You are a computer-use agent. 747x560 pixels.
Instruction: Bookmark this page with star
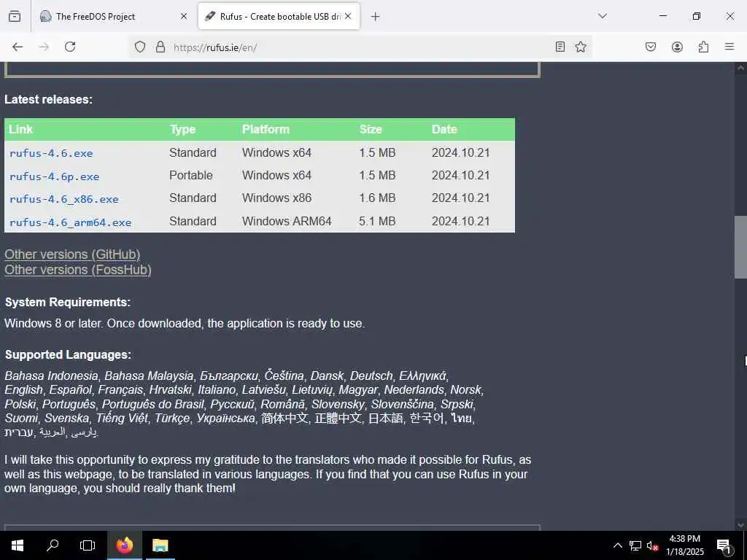pyautogui.click(x=580, y=47)
